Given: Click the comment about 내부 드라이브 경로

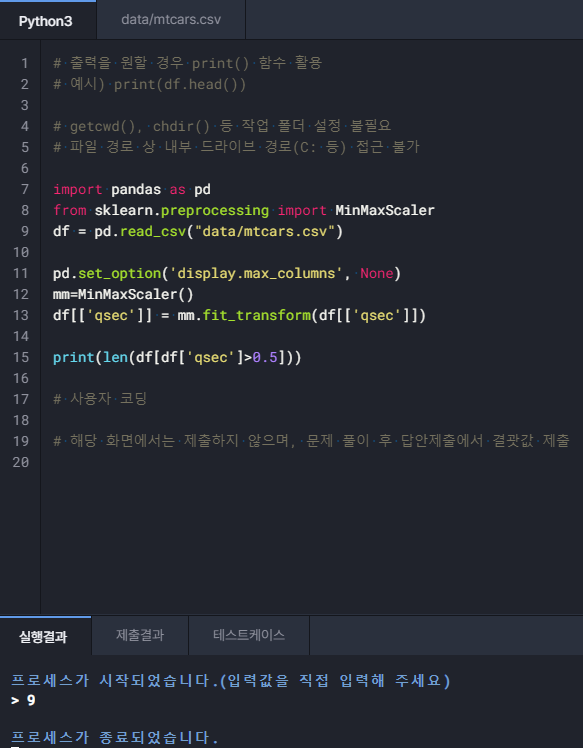Looking at the screenshot, I should point(236,147).
